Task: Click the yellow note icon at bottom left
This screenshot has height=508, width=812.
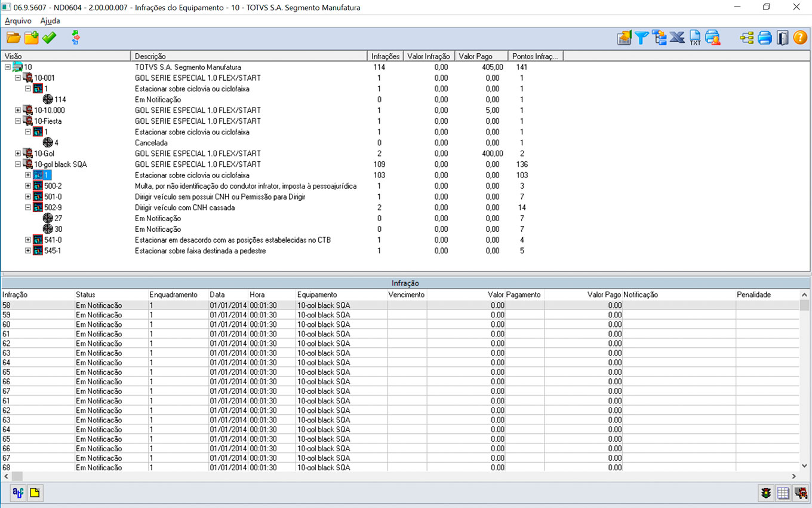Action: 35,493
